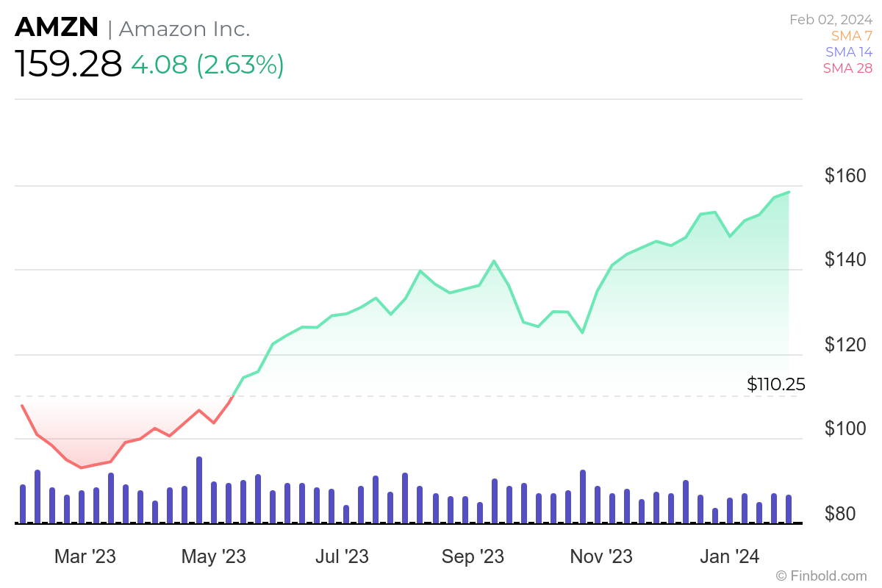Toggle the SMA 28 legend entry

coord(849,68)
